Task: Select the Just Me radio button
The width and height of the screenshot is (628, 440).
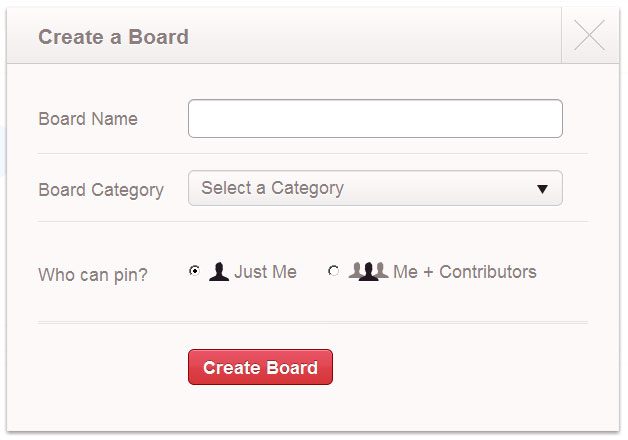Action: click(194, 271)
